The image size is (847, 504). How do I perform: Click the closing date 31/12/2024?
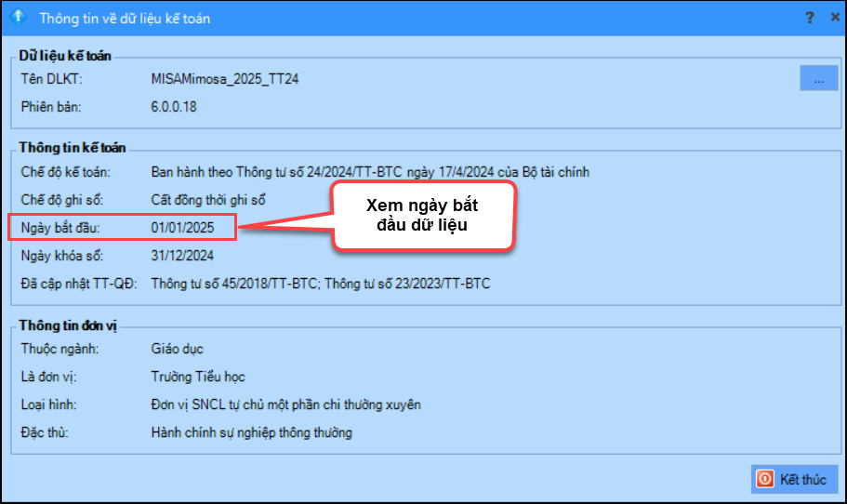182,255
